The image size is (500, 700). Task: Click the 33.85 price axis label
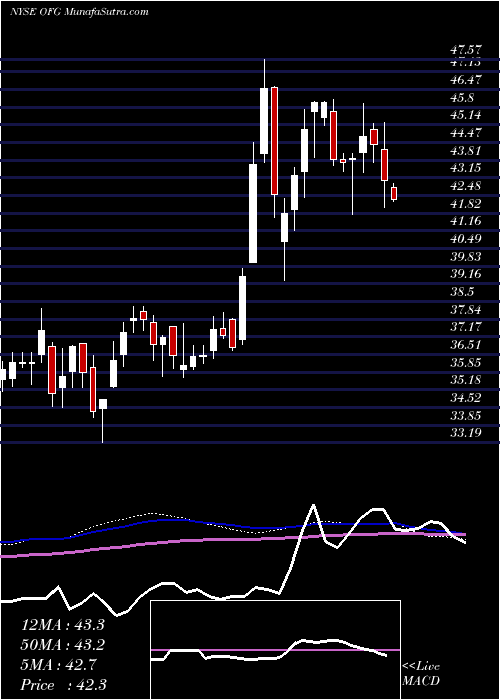coord(466,415)
